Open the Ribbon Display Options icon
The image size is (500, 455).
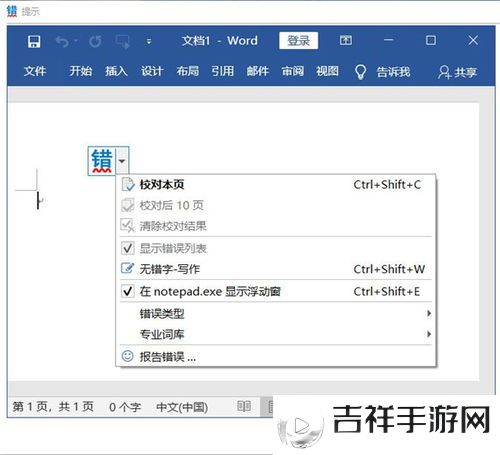346,41
